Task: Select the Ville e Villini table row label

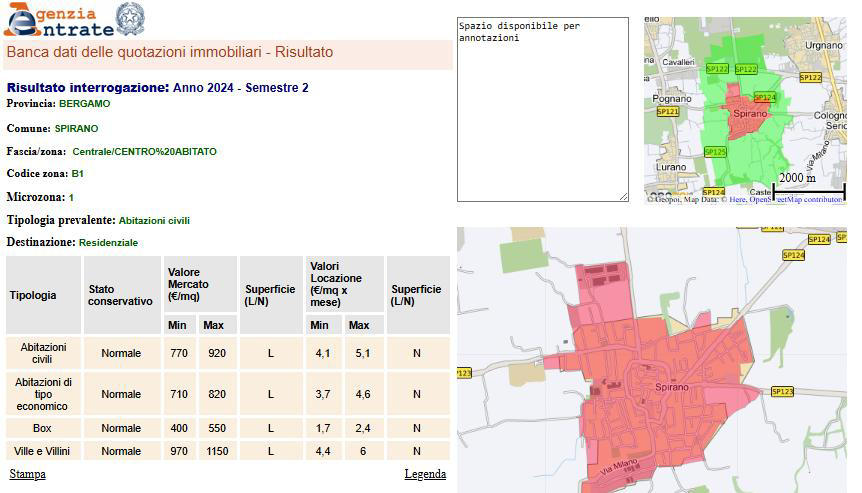Action: coord(43,451)
